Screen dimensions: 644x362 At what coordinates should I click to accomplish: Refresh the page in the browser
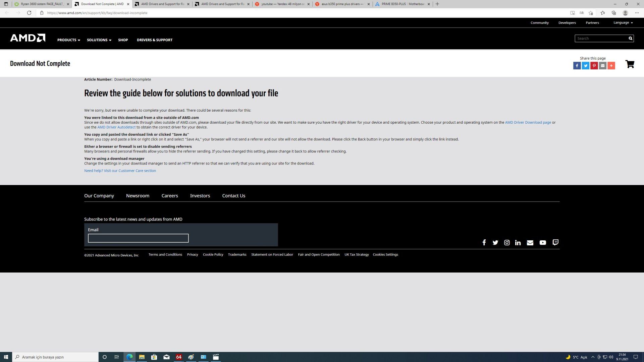29,13
